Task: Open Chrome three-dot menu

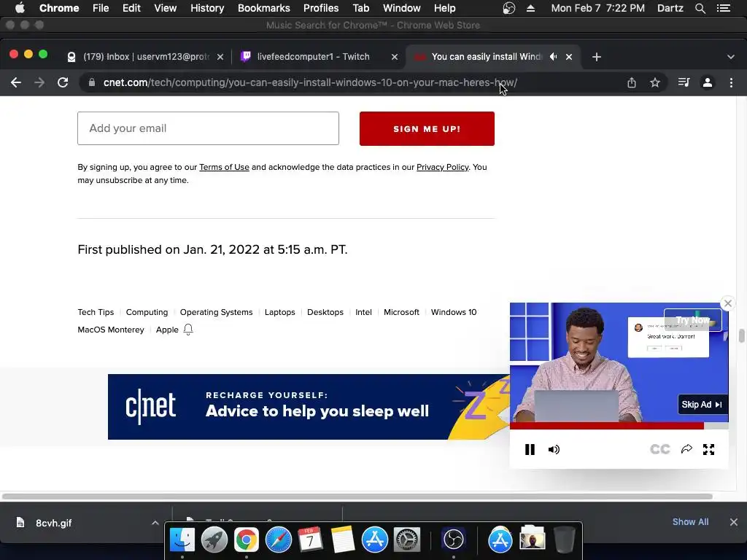Action: 731,82
